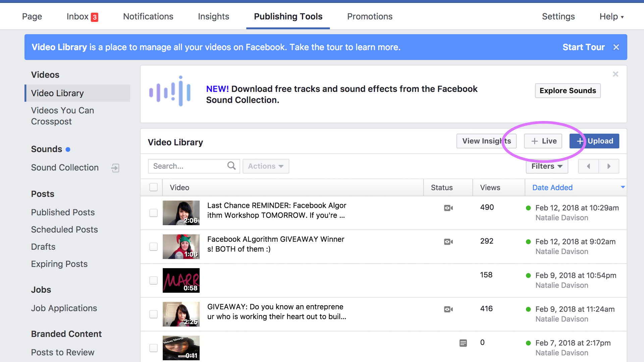Screen dimensions: 644x362
Task: Open the Promotions tab
Action: coord(370,16)
